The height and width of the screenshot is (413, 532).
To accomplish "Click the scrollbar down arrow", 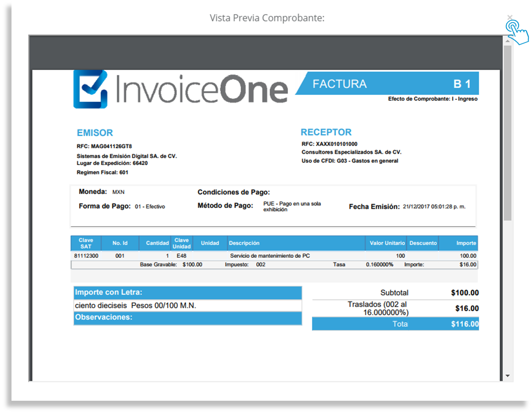I will (x=508, y=376).
